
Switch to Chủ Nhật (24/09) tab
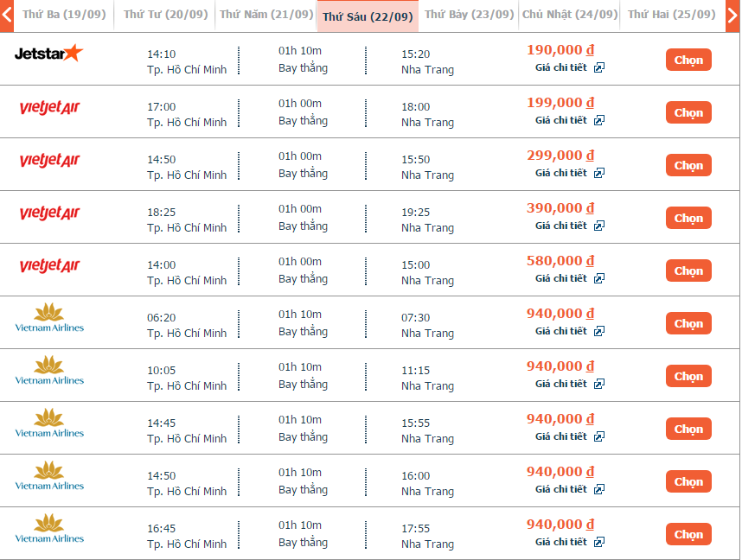tap(570, 15)
